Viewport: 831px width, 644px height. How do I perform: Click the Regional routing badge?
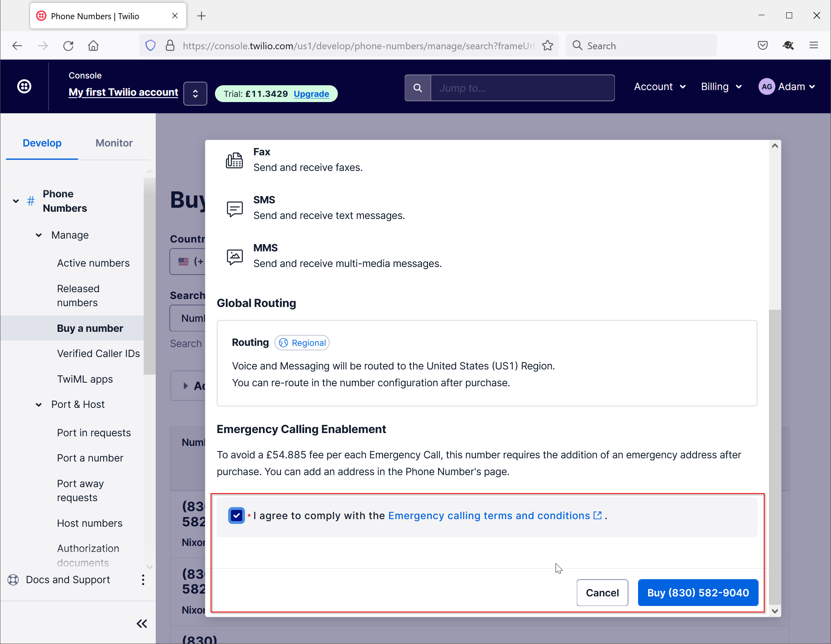click(302, 343)
